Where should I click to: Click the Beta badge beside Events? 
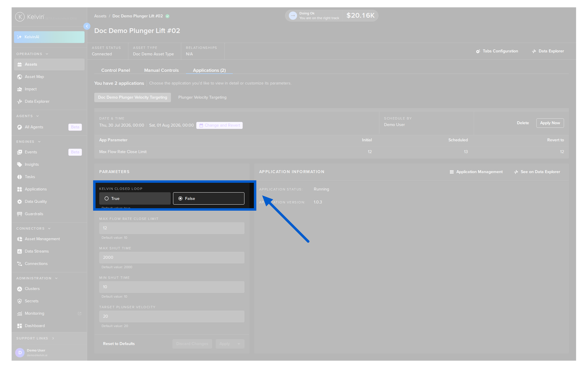(x=75, y=152)
